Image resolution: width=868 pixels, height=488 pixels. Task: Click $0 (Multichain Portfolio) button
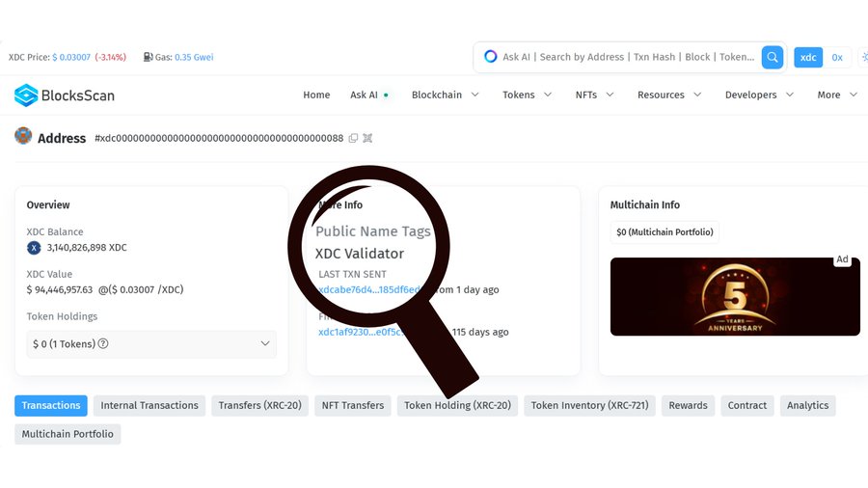(665, 232)
